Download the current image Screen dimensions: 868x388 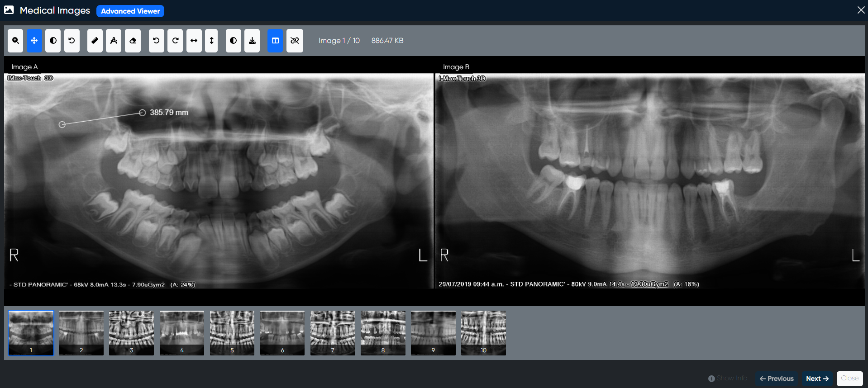[252, 41]
